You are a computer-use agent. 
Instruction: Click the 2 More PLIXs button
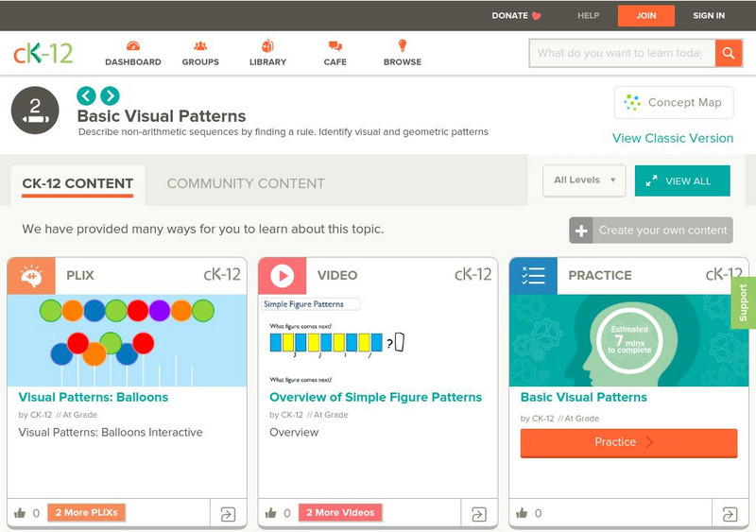coord(86,513)
